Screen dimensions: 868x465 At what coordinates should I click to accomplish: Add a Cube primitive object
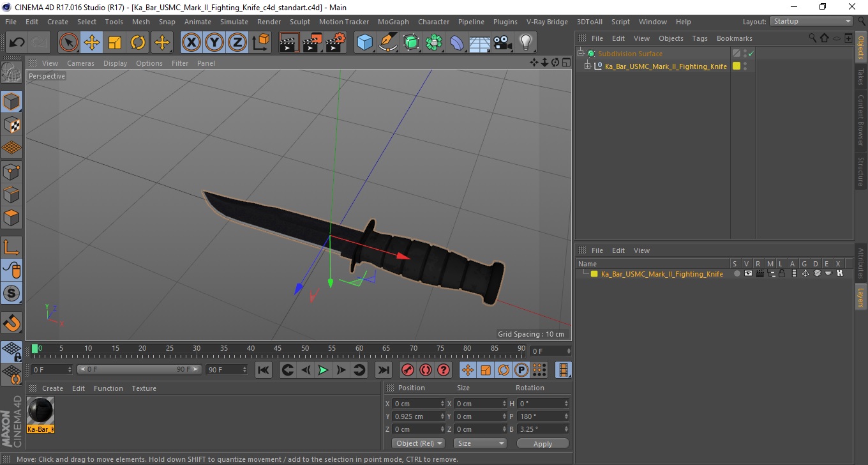click(x=365, y=43)
